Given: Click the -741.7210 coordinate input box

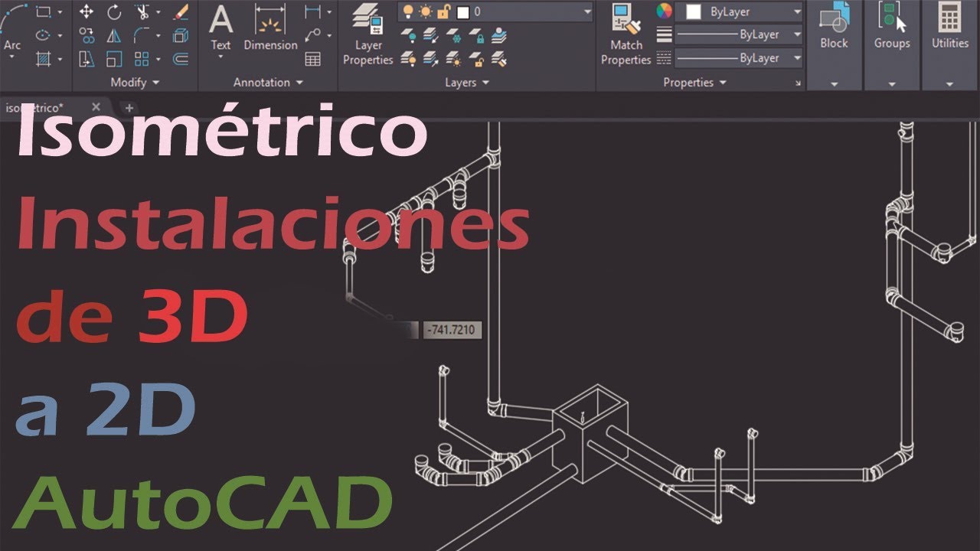Looking at the screenshot, I should [452, 331].
